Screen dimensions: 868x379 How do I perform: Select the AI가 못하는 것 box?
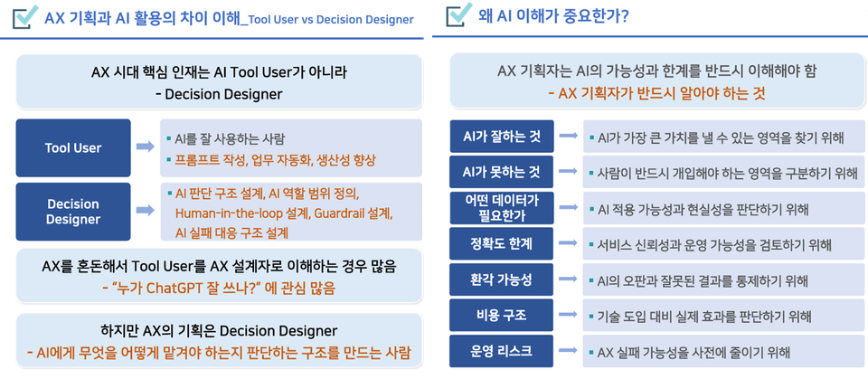pos(502,172)
